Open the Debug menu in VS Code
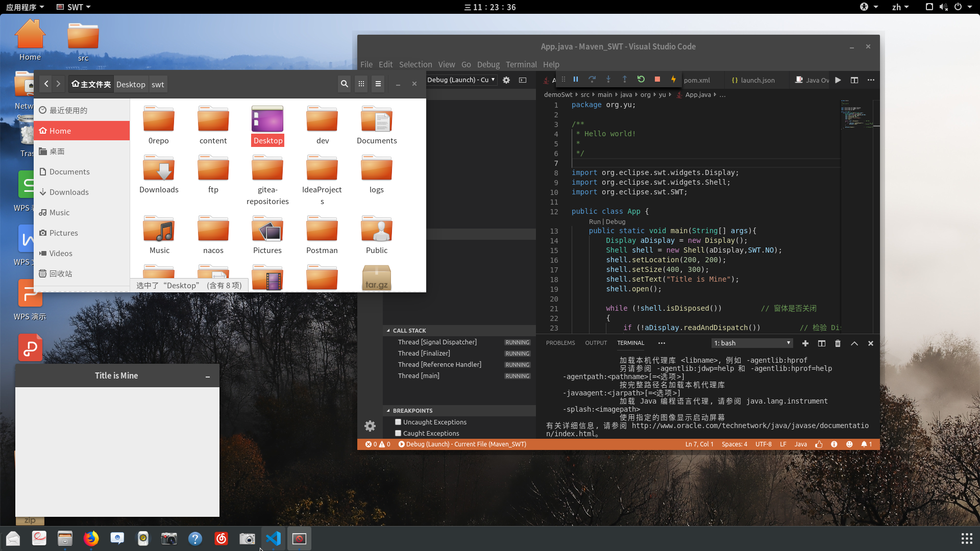980x551 pixels. (x=488, y=65)
